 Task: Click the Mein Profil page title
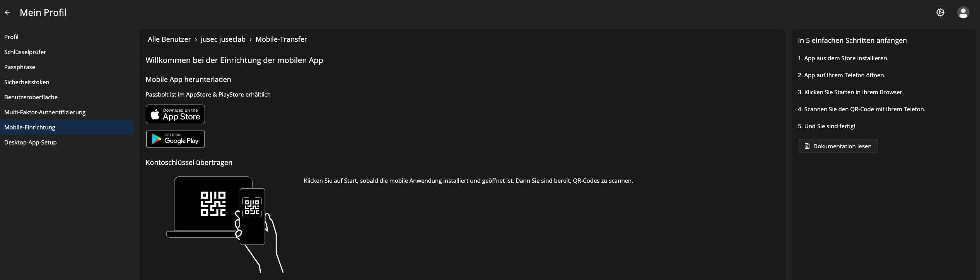click(x=43, y=13)
